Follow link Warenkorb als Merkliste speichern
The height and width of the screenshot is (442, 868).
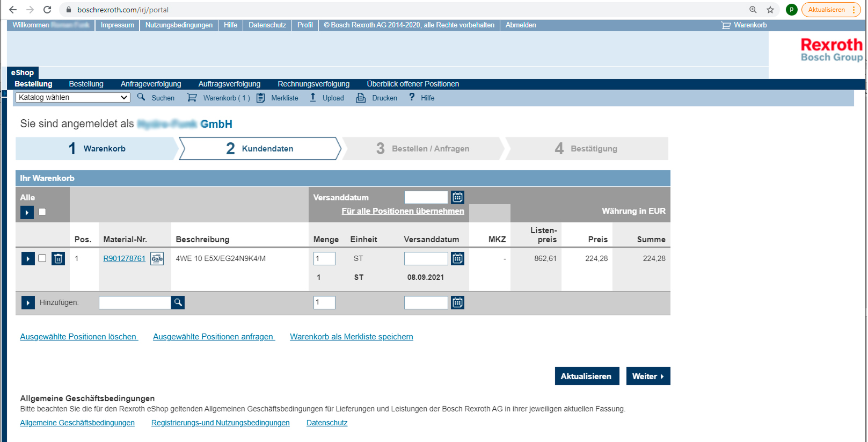point(352,337)
